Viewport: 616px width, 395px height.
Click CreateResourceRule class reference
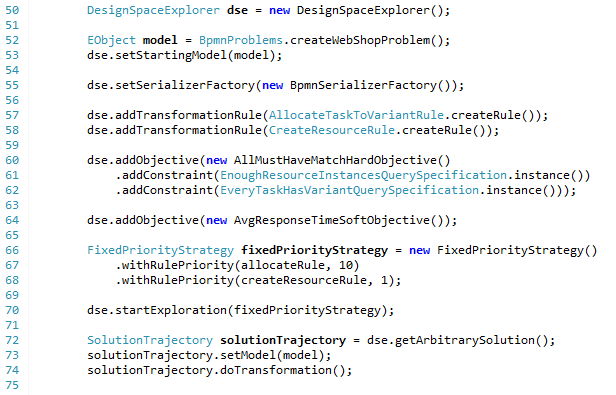332,130
